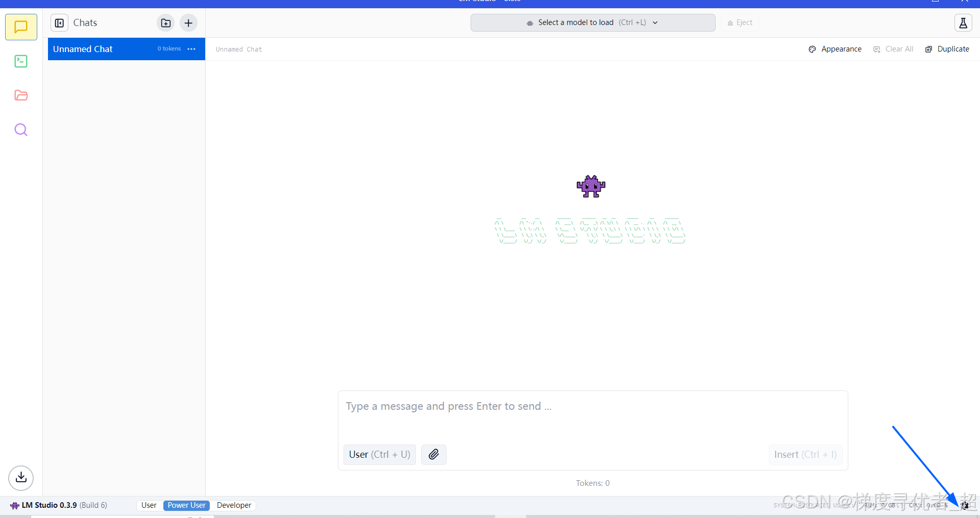Select Unnamed Chat in chat list

pyautogui.click(x=127, y=49)
